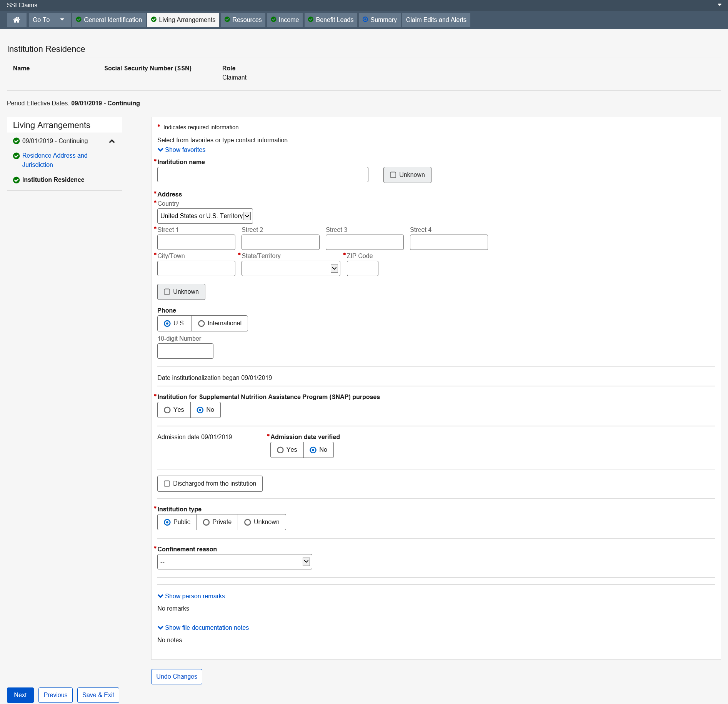Select Private as Institution type

pyautogui.click(x=206, y=522)
